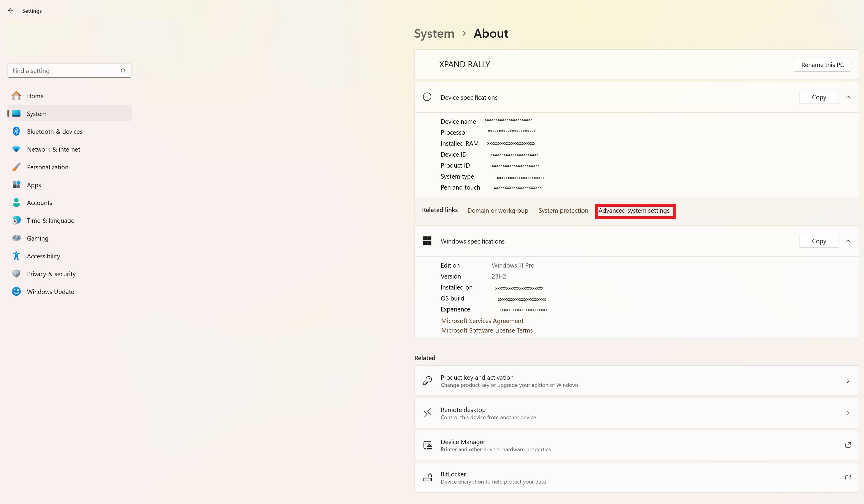This screenshot has width=864, height=504.
Task: Open Device Manager external link icon
Action: 848,445
